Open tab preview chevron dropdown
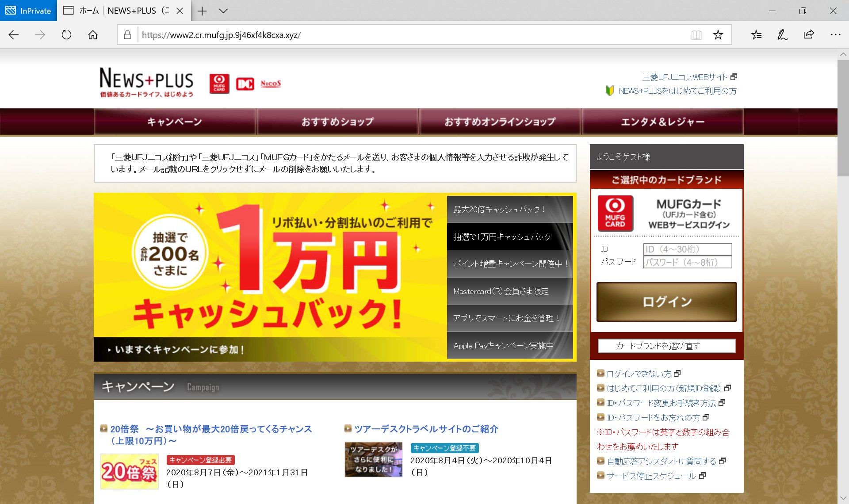The width and height of the screenshot is (849, 504). pos(223,11)
